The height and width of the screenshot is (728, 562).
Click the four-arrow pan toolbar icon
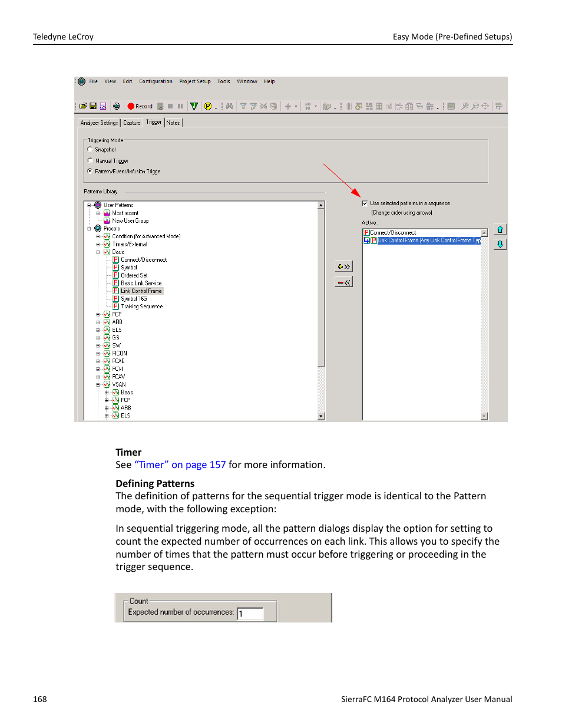click(485, 106)
